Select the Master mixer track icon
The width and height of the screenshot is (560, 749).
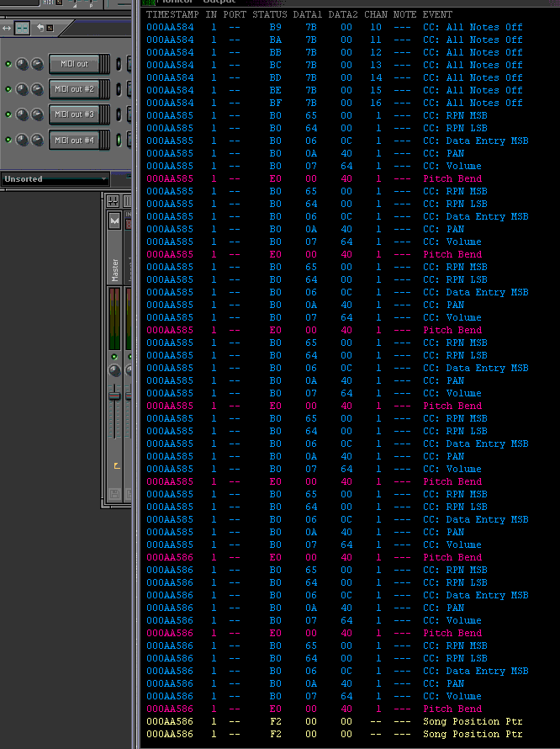tap(114, 220)
